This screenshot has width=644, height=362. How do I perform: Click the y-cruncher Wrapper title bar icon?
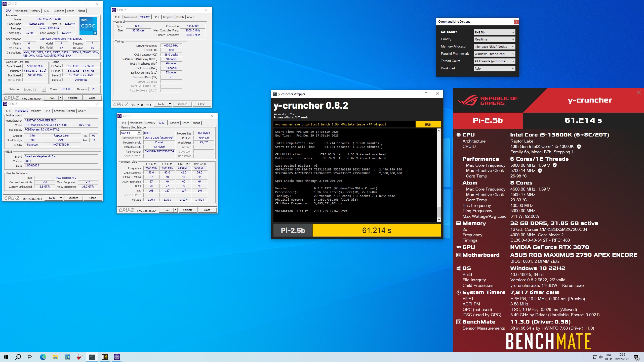(x=275, y=94)
